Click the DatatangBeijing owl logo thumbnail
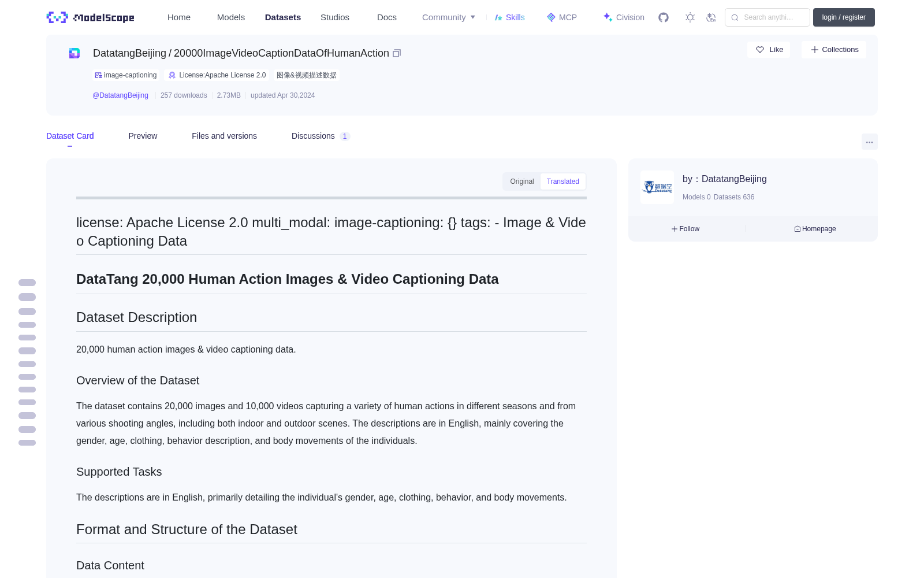This screenshot has width=924, height=578. click(x=657, y=187)
